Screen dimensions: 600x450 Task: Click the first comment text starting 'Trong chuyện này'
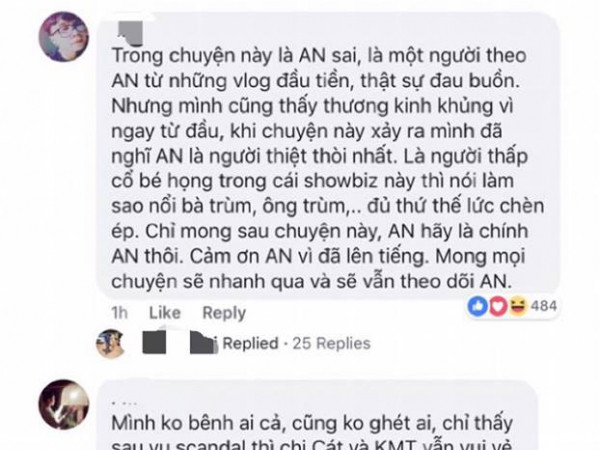(328, 168)
